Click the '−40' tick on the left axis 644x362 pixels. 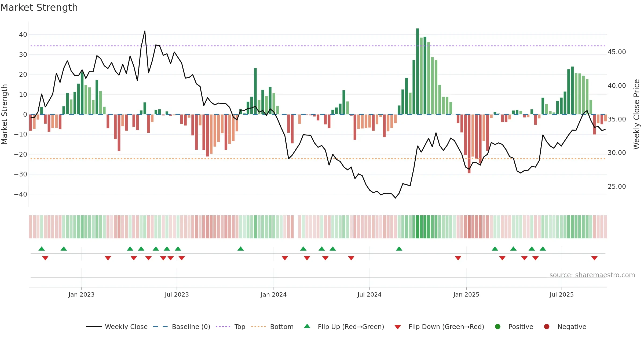[21, 194]
